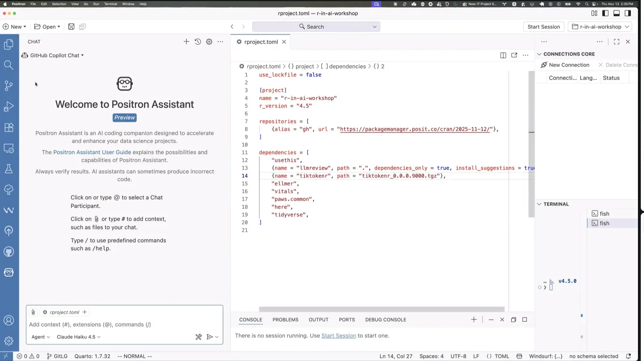This screenshot has height=361, width=644.
Task: Click the Start Session button
Action: click(x=543, y=27)
